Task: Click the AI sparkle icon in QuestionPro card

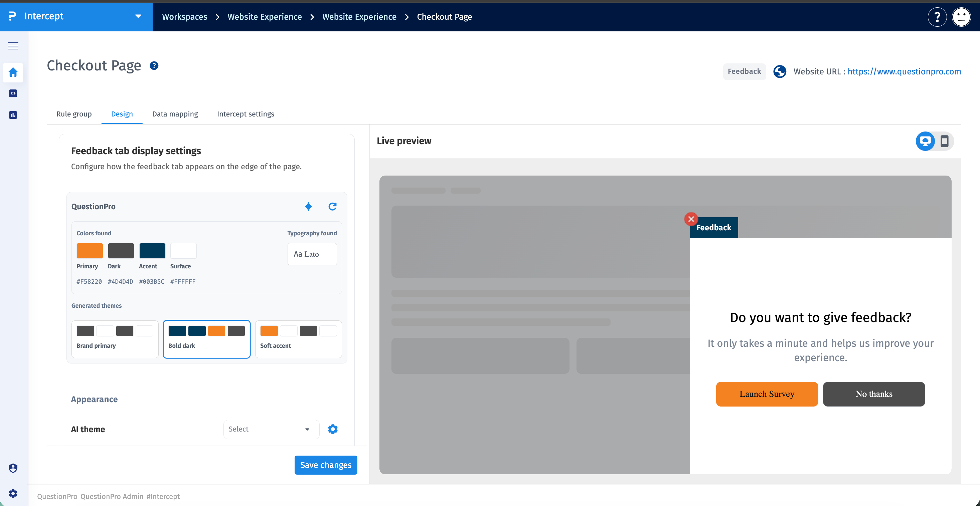Action: click(x=309, y=206)
